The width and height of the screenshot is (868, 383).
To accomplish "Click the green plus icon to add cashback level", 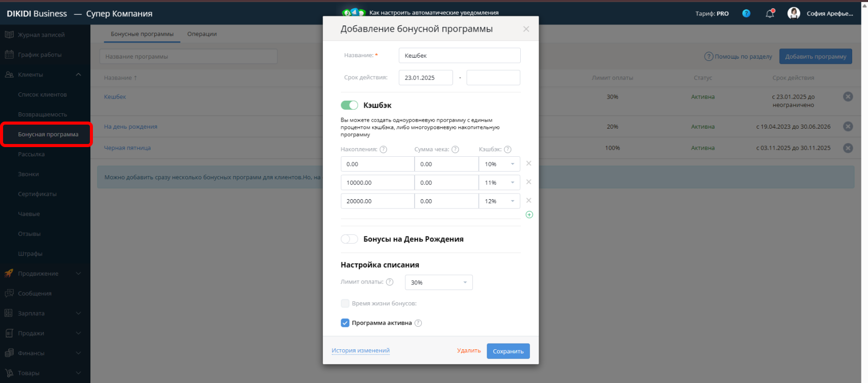I will pyautogui.click(x=529, y=214).
